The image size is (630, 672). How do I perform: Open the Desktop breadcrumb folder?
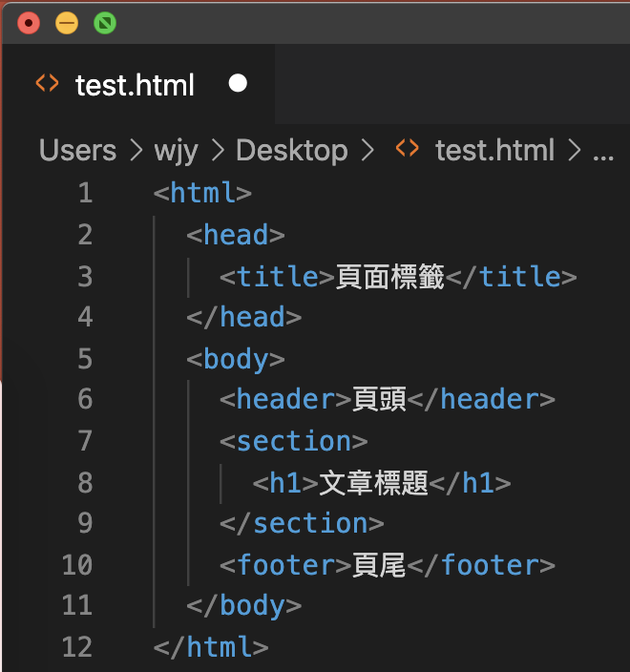point(292,151)
